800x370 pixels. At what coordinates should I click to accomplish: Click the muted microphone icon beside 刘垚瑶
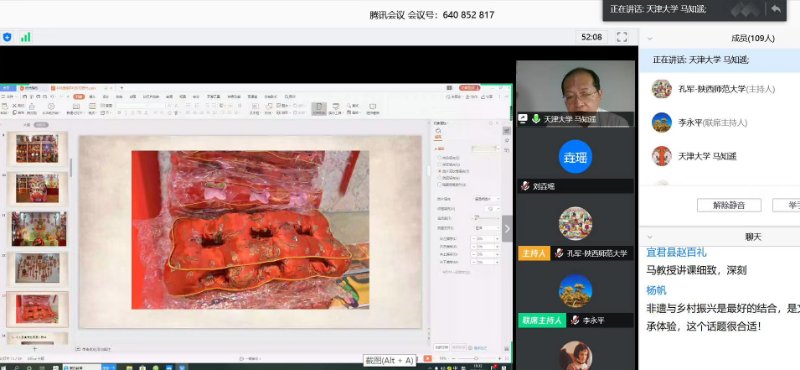tap(525, 186)
